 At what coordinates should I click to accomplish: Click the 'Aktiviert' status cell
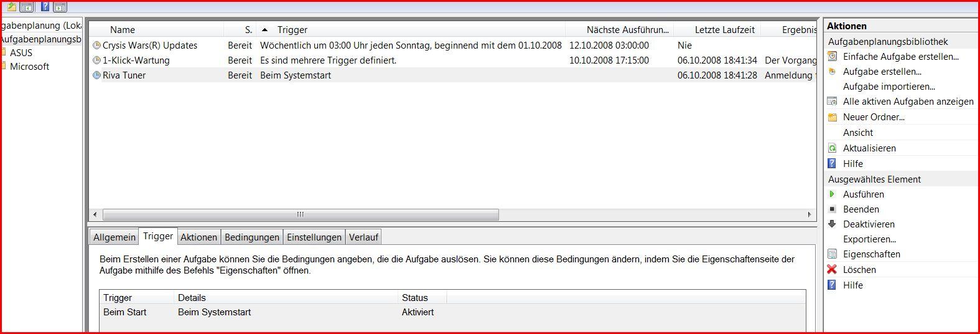click(x=418, y=312)
